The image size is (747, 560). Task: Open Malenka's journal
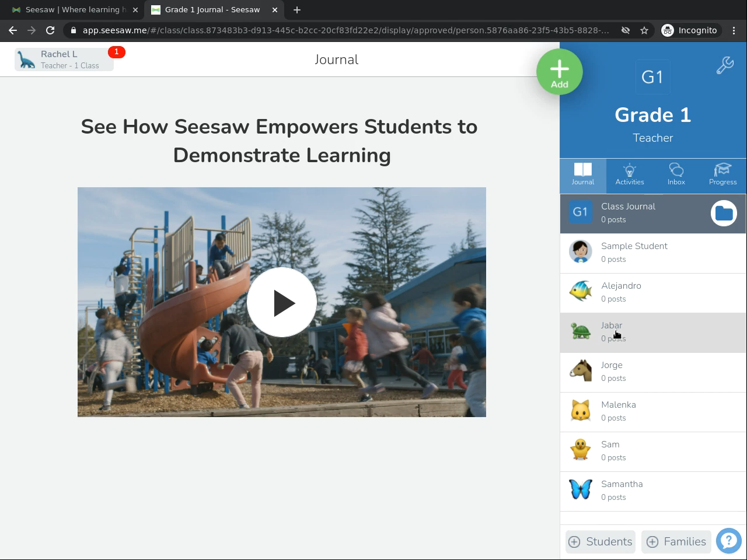point(653,412)
